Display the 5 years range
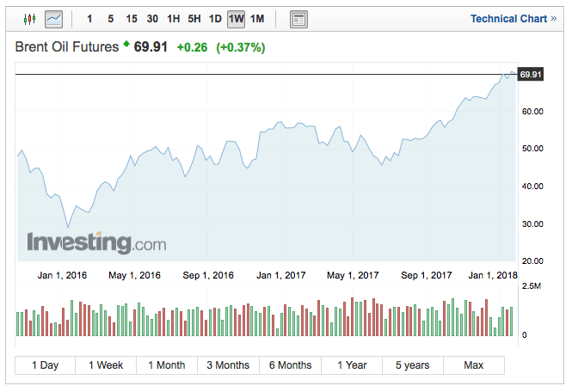Image resolution: width=572 pixels, height=392 pixels. (413, 365)
